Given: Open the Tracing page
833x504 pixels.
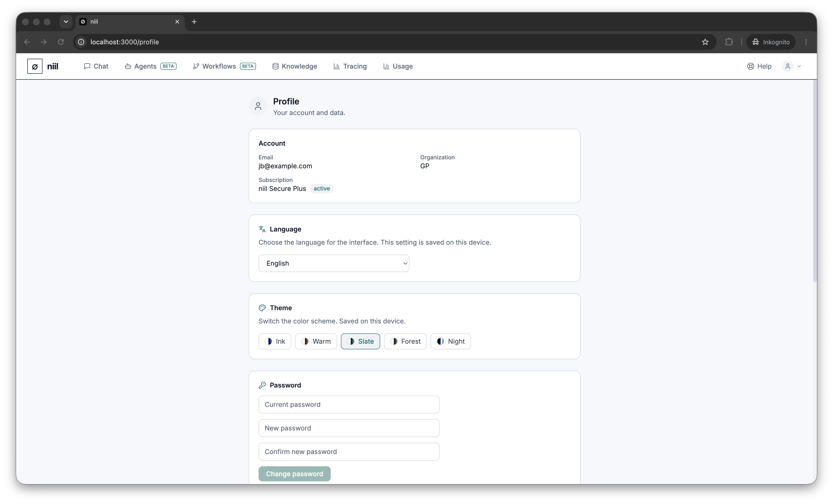Looking at the screenshot, I should click(x=350, y=66).
